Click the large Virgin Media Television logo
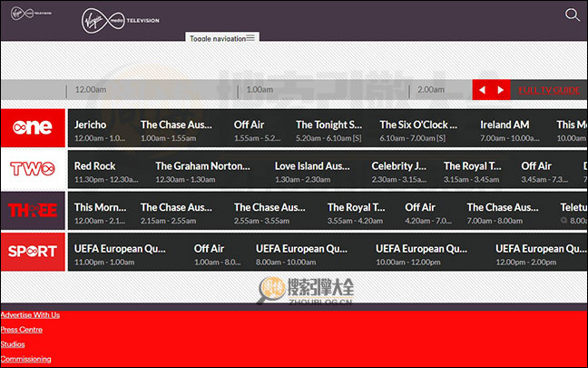The width and height of the screenshot is (588, 368). 121,21
